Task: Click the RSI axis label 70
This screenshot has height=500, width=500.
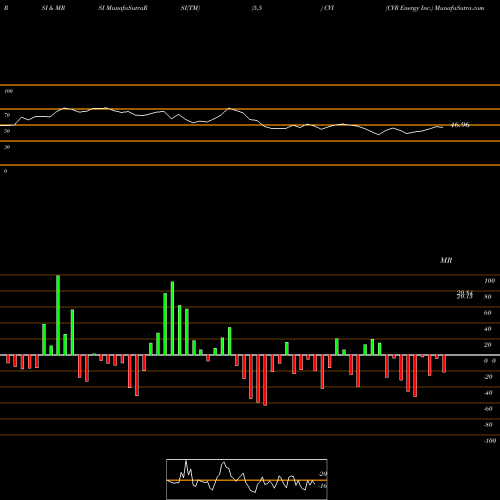Action: [7, 115]
